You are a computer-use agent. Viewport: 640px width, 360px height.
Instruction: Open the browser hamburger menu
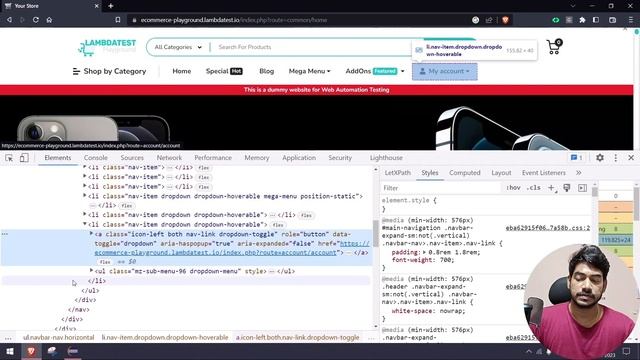631,20
